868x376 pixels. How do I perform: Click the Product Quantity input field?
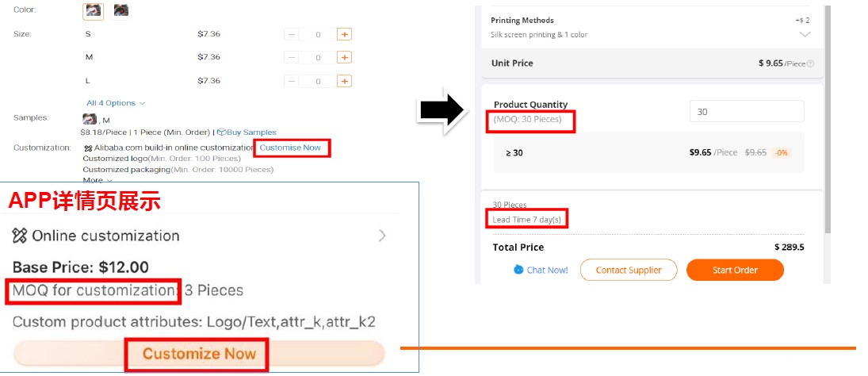coord(747,111)
